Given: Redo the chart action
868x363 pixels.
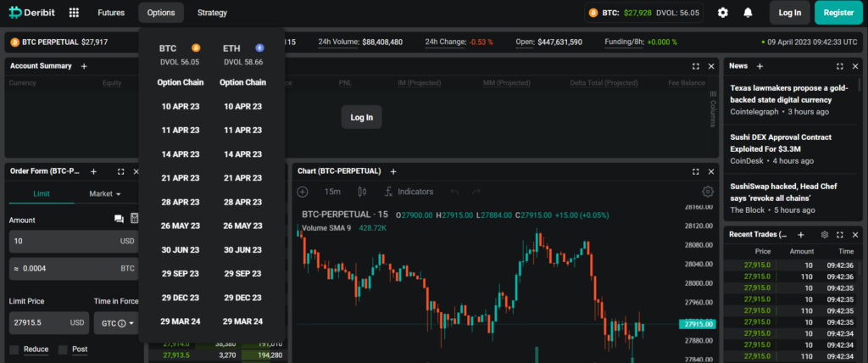Looking at the screenshot, I should click(x=476, y=192).
